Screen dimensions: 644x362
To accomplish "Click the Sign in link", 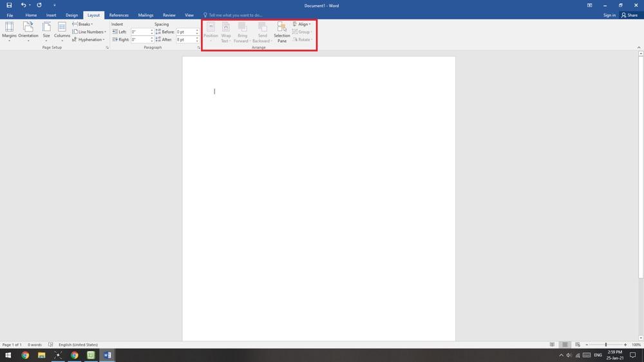I will pos(609,15).
